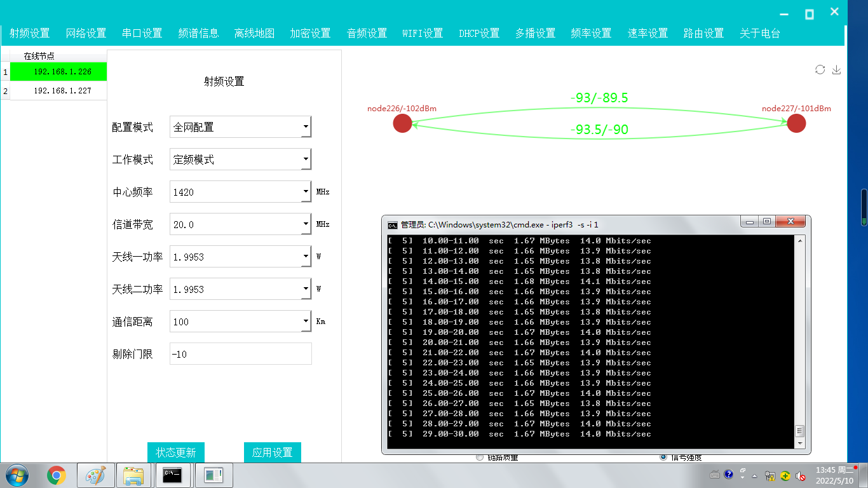868x488 pixels.
Task: Click cmd scrollbar down arrow
Action: [800, 443]
